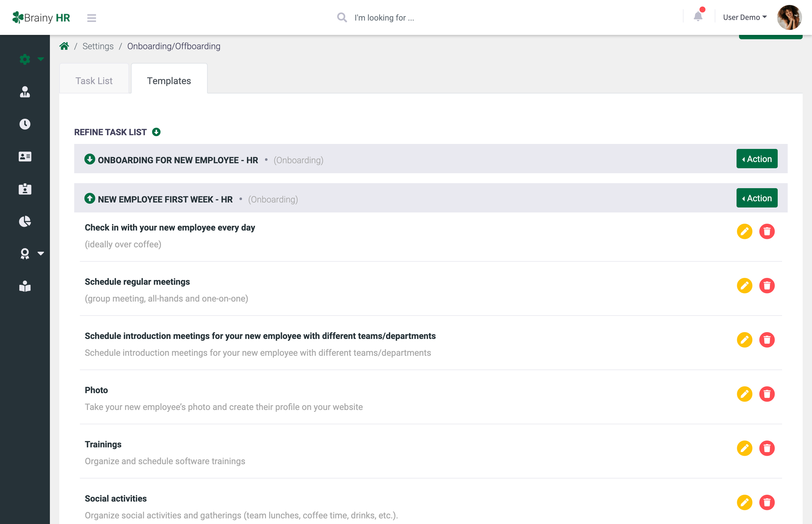The height and width of the screenshot is (524, 812).
Task: Edit the Trainings task
Action: pyautogui.click(x=745, y=448)
